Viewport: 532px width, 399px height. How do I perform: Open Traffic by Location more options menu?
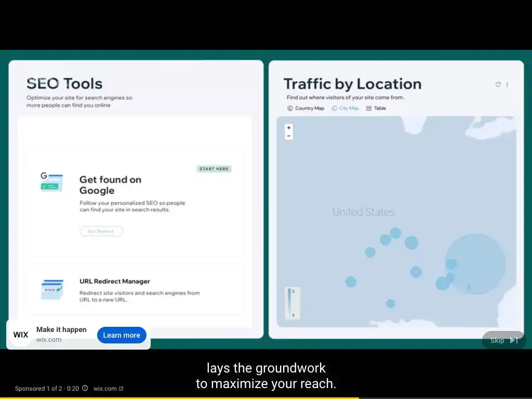tap(507, 84)
